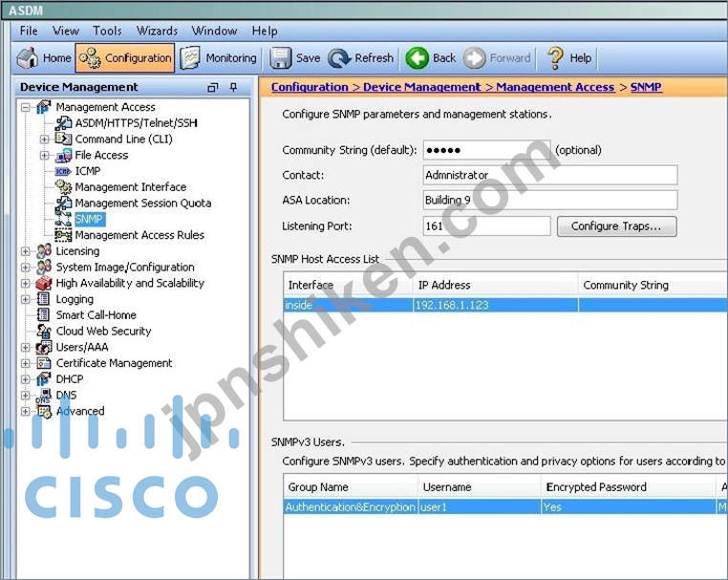728x580 pixels.
Task: Click the Home toolbar icon
Action: (28, 58)
